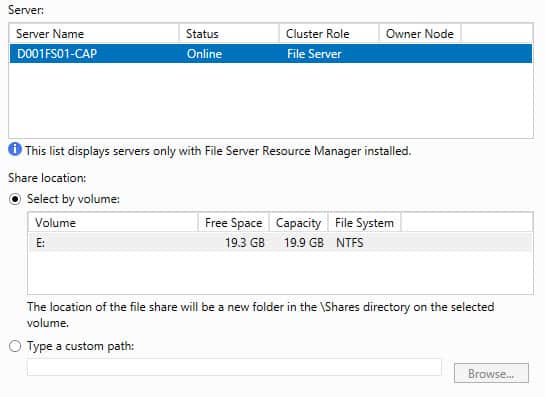The width and height of the screenshot is (545, 397).
Task: Select the 'Select by volume' radio button
Action: 15,199
